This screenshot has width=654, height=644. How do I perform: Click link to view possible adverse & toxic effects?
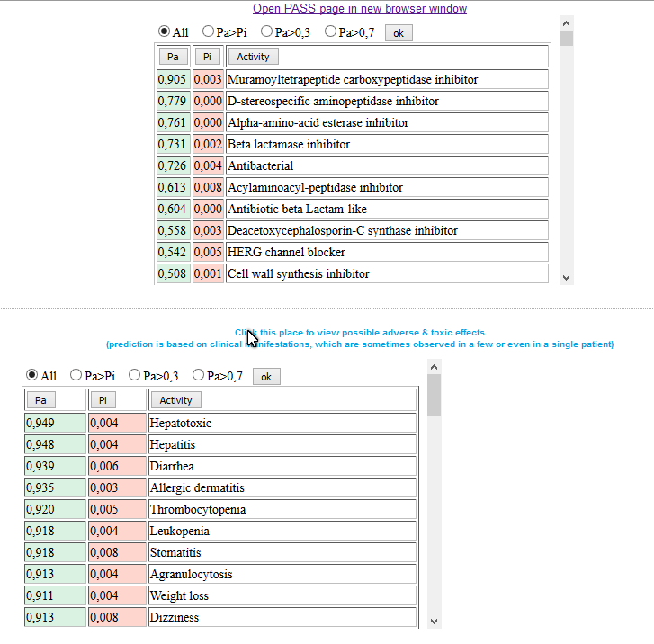tap(360, 333)
